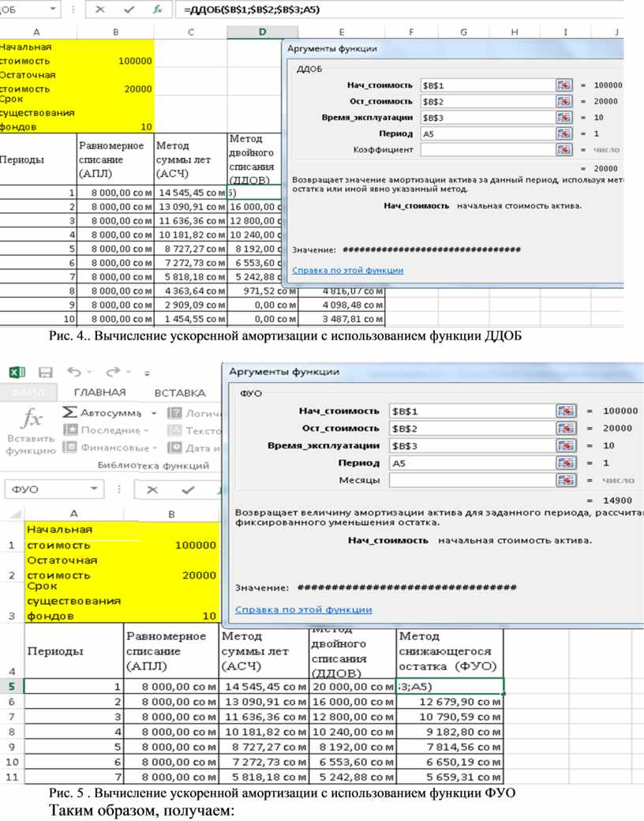This screenshot has height=821, width=644.
Task: Expand the Финансовые dropdown arrow
Action: point(155,448)
